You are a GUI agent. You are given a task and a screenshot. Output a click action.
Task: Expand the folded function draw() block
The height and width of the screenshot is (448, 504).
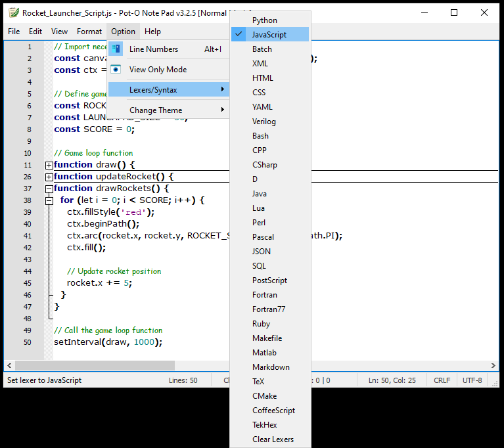click(x=49, y=165)
